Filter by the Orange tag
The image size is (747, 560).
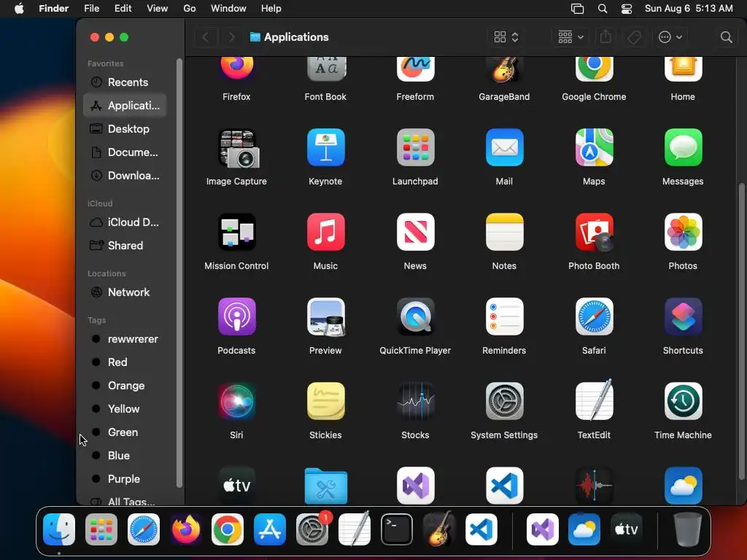[x=125, y=386]
